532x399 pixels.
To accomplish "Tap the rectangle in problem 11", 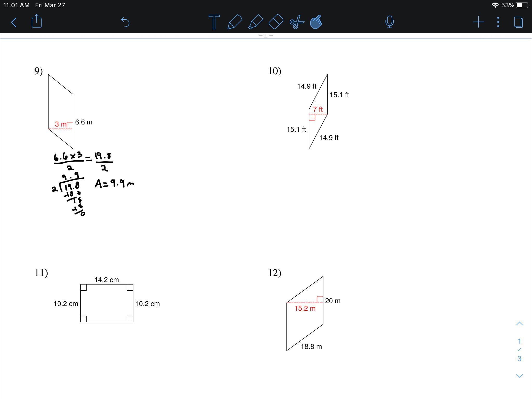I will [107, 303].
